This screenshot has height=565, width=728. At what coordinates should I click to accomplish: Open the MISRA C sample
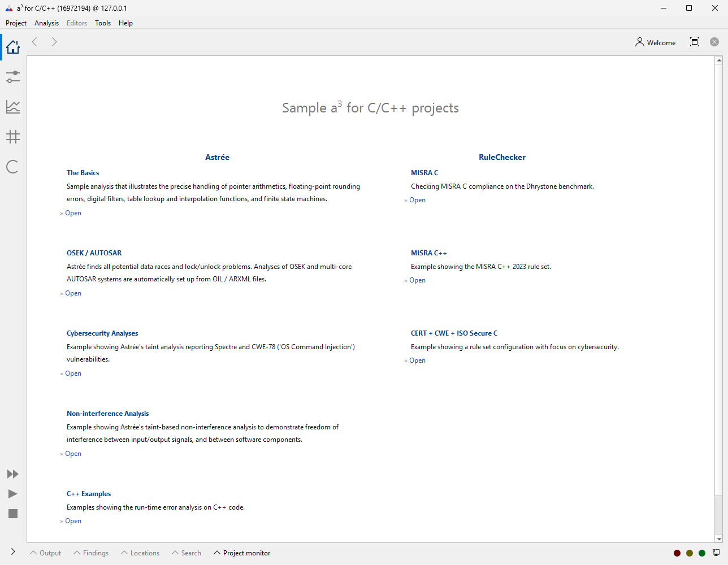(x=417, y=200)
